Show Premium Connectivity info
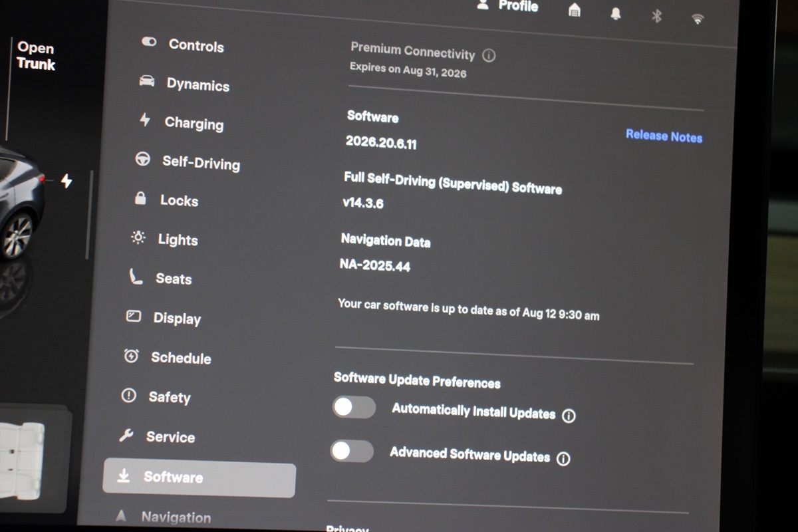The height and width of the screenshot is (532, 798). click(489, 56)
